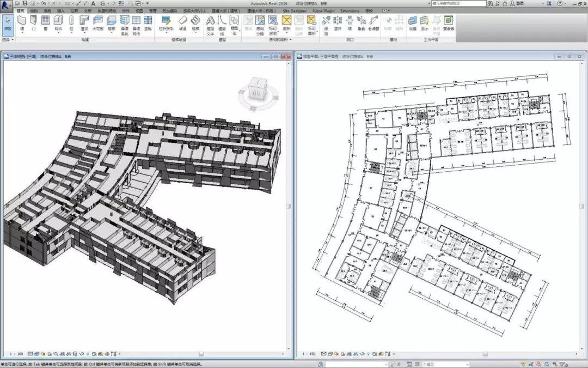Image resolution: width=588 pixels, height=368 pixels.
Task: Select the Room Separator (房间分隔) tool
Action: pos(260,25)
